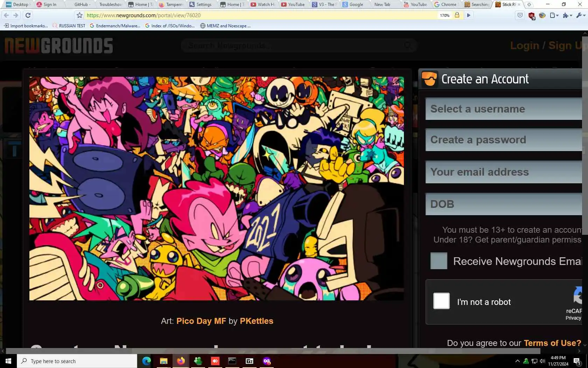Click the Type here to search box

[77, 361]
